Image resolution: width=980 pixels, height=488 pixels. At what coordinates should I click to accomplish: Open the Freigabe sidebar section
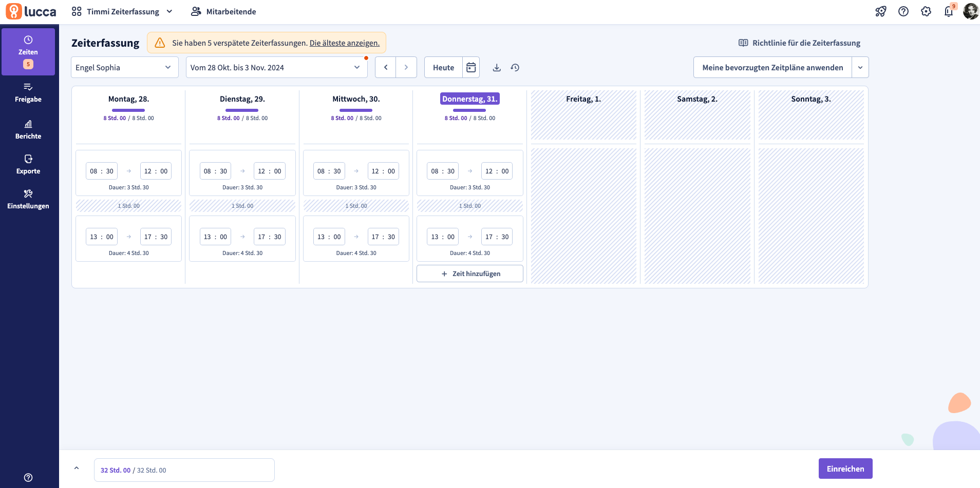click(x=28, y=93)
